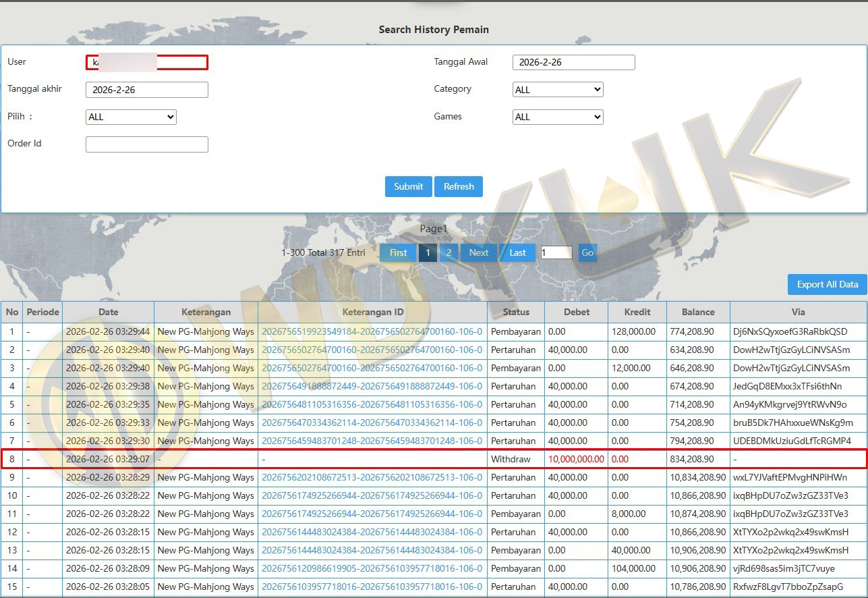Open Keterangan ID link in row 9
Screen dimensions: 868x598
pos(372,477)
